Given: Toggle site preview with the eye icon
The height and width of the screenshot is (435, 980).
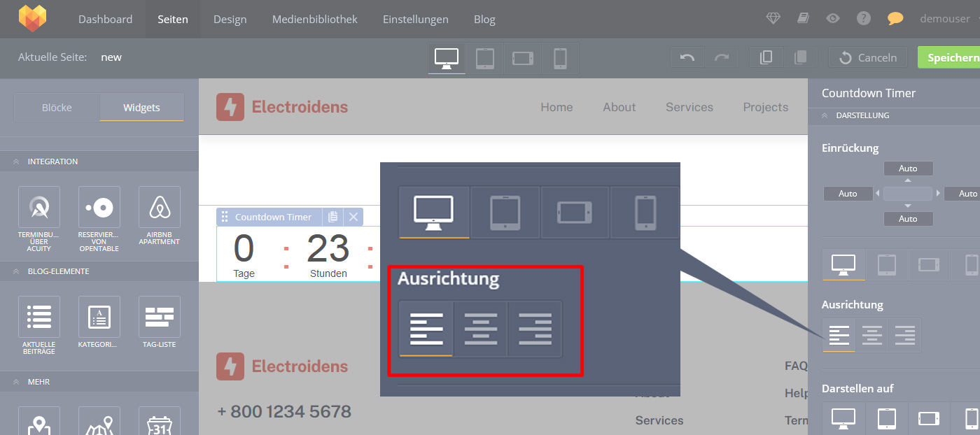Looking at the screenshot, I should click(x=832, y=19).
